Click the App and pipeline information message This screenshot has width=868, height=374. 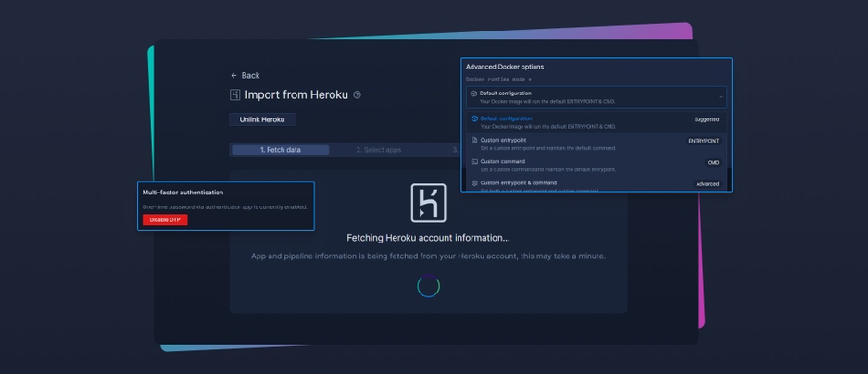tap(429, 256)
